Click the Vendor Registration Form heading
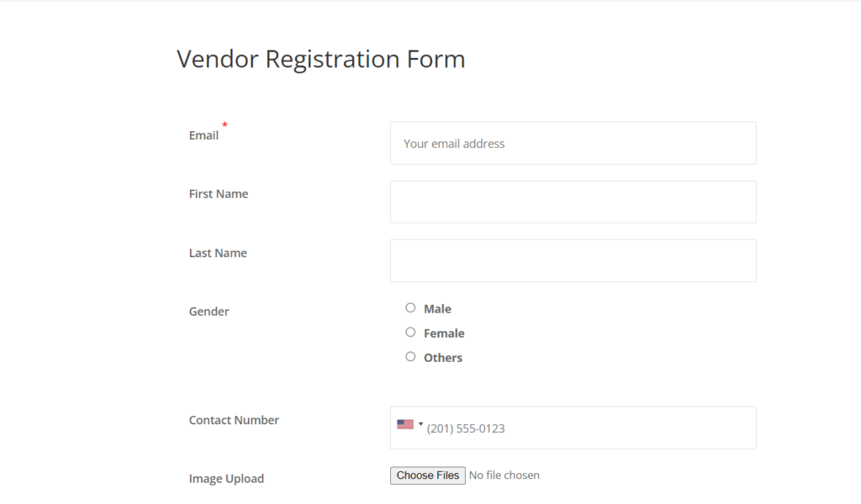Screen dimensions: 861x504 [x=320, y=59]
